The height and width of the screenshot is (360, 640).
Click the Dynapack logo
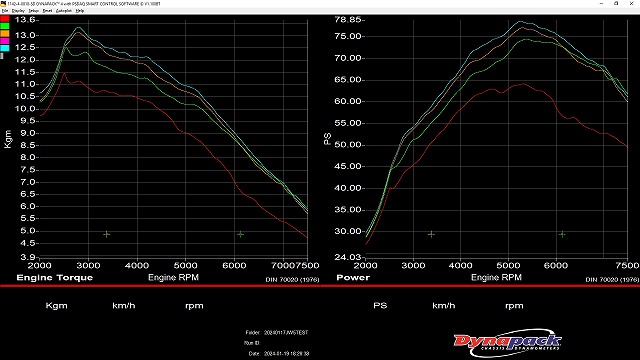[508, 343]
